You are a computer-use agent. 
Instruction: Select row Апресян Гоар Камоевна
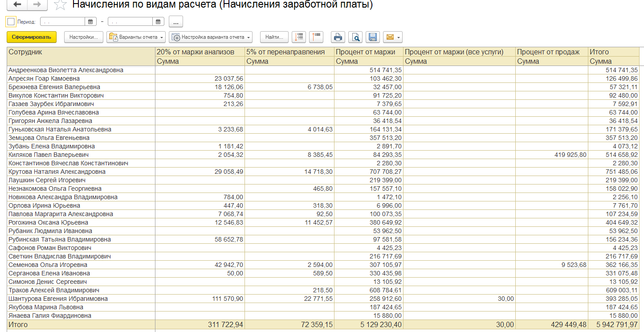pos(323,78)
